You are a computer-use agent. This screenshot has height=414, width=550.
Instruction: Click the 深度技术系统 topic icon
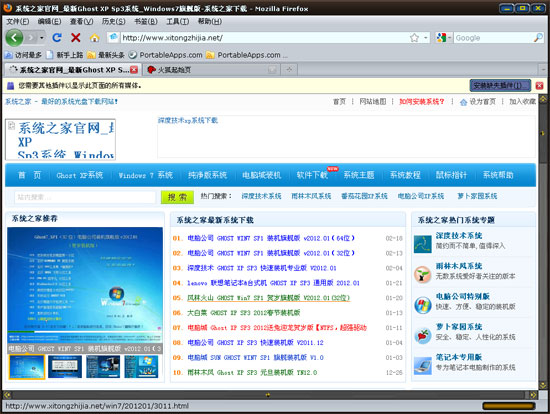[x=423, y=244]
